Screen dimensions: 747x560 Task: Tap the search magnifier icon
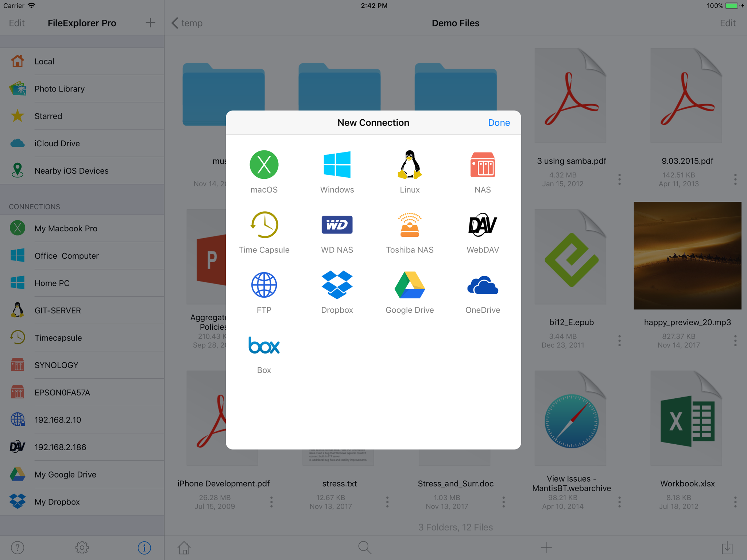[x=365, y=547]
